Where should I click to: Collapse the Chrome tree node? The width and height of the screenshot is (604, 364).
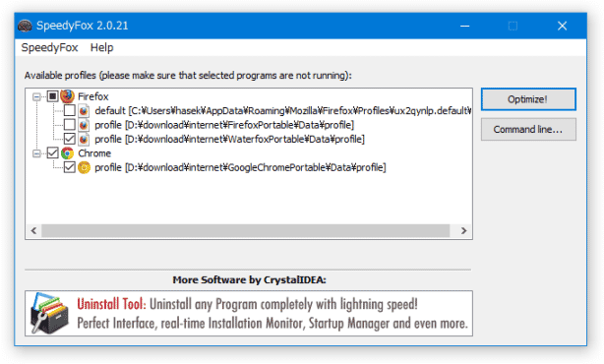point(36,153)
